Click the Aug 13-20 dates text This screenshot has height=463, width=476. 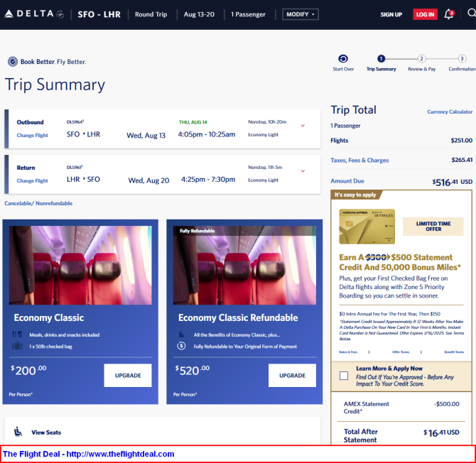point(199,14)
